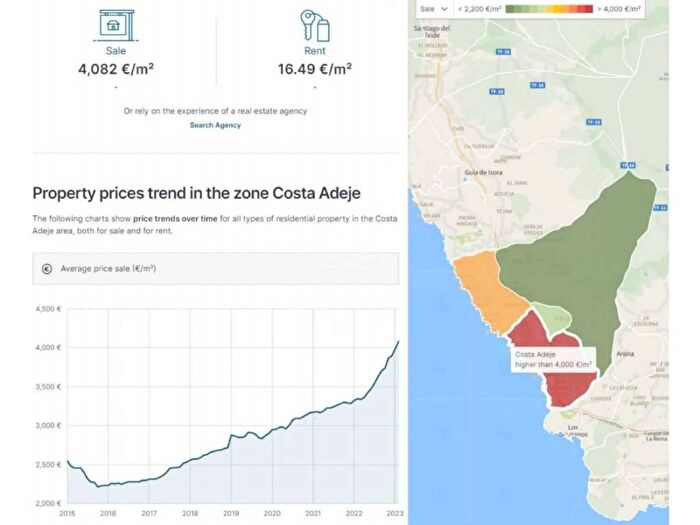Click the euro icon beside Average price sale
700x525 pixels.
pyautogui.click(x=47, y=268)
